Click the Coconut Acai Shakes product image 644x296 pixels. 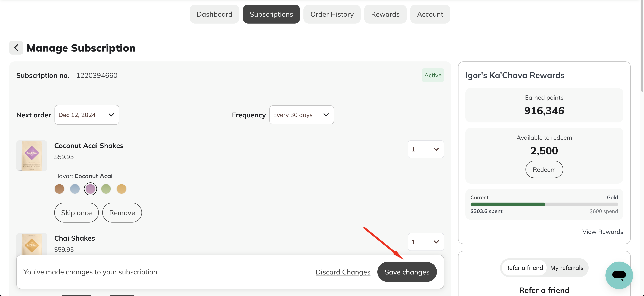click(32, 155)
